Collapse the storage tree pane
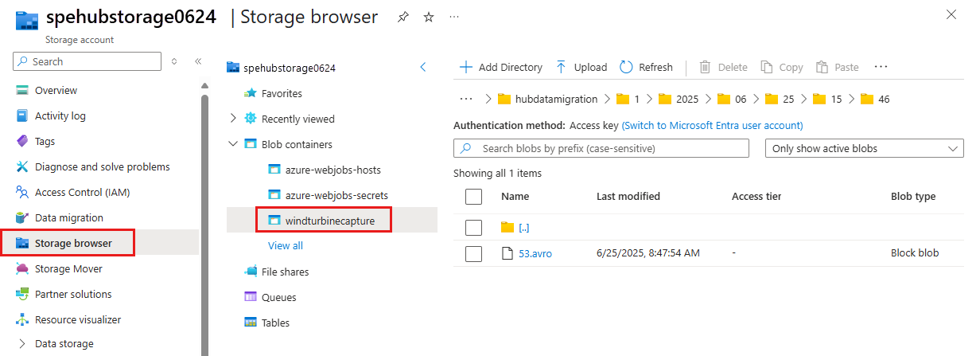Screen dimensions: 980x356 tap(423, 68)
